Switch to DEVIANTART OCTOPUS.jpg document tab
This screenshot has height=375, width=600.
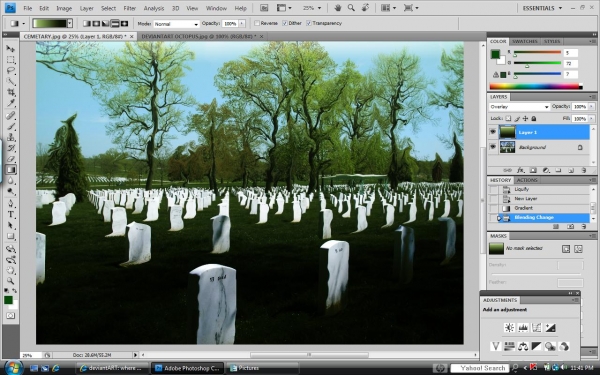pos(199,36)
